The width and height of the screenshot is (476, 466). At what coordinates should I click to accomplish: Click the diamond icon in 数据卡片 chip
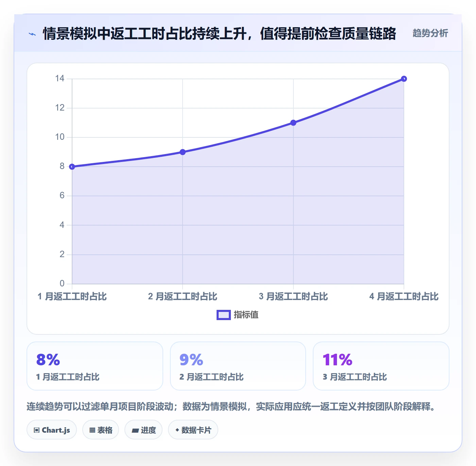coord(177,430)
